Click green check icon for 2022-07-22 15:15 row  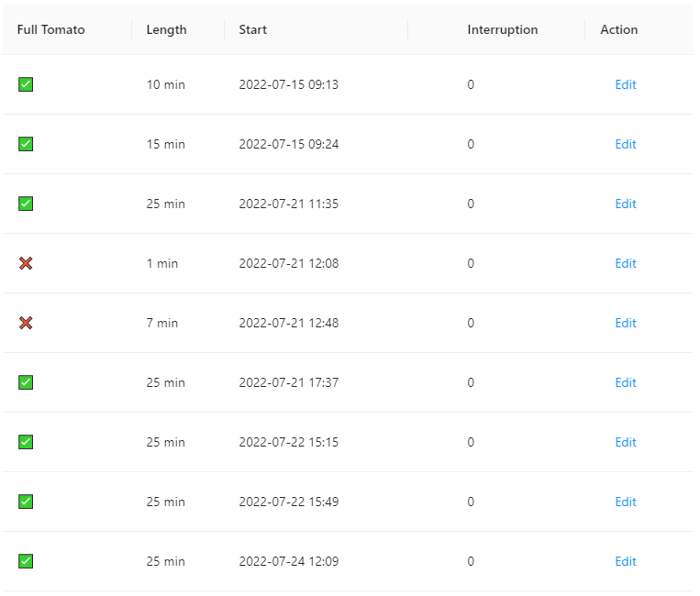(x=26, y=442)
